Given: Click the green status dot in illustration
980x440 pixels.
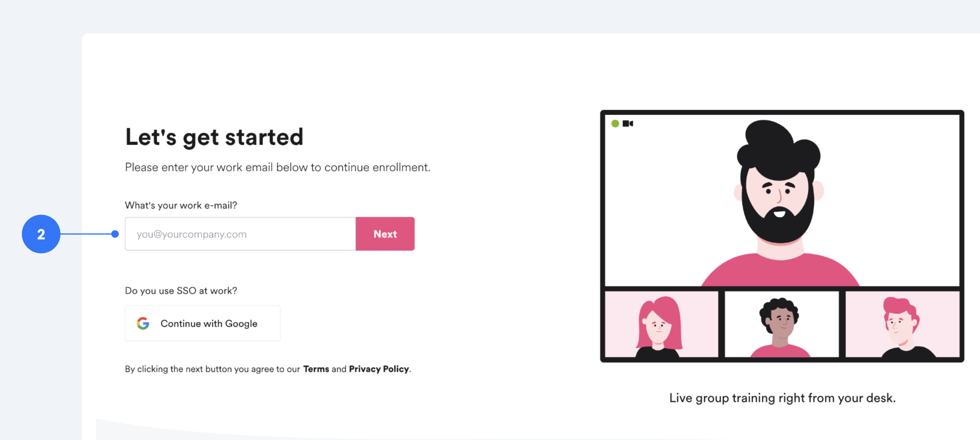Looking at the screenshot, I should (615, 123).
